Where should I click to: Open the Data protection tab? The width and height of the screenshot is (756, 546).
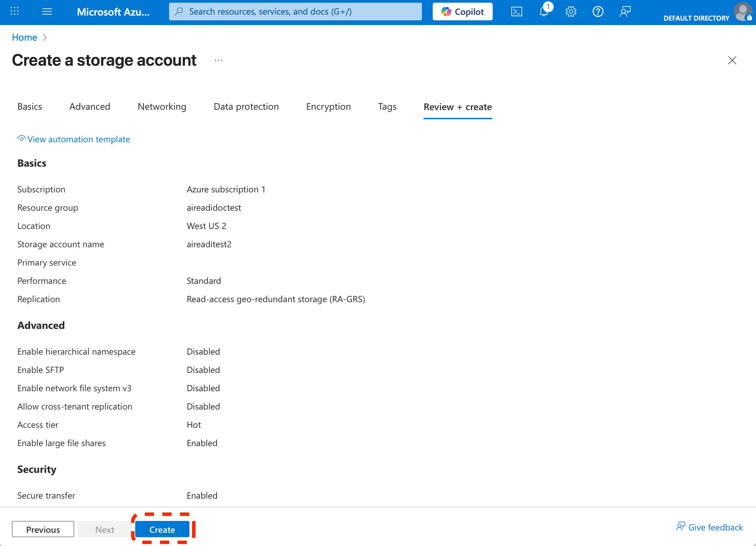246,107
